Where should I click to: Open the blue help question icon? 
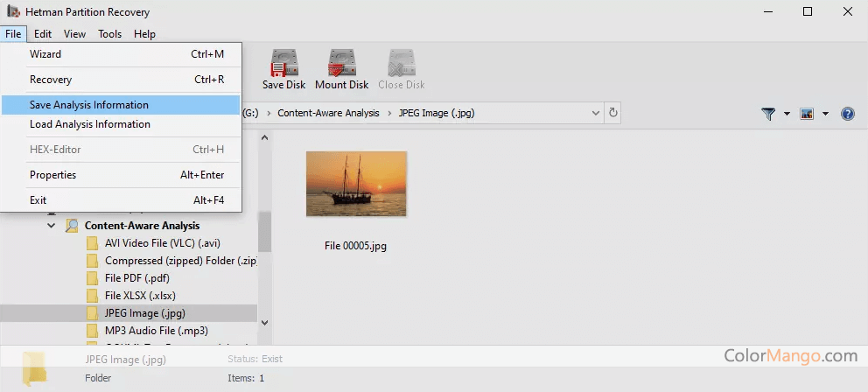[847, 114]
